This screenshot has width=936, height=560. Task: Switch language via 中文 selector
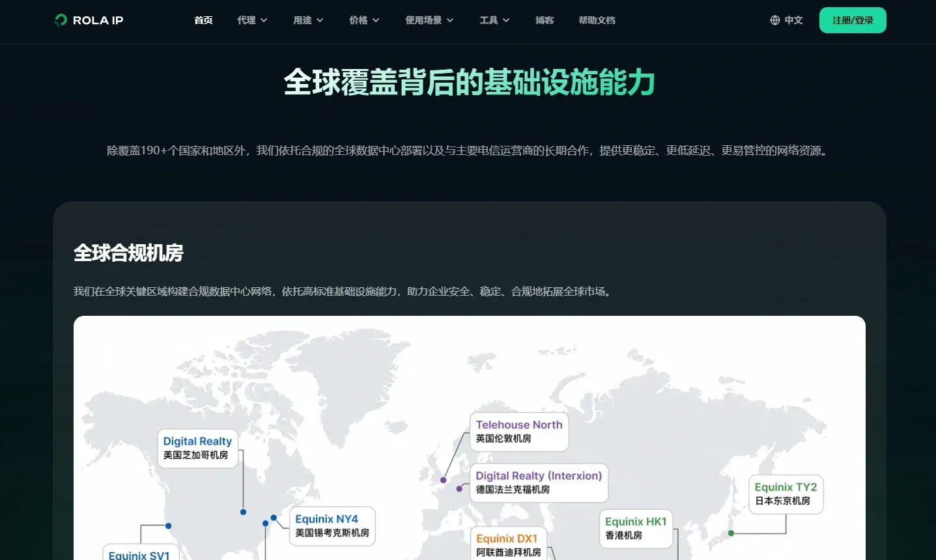pos(786,20)
